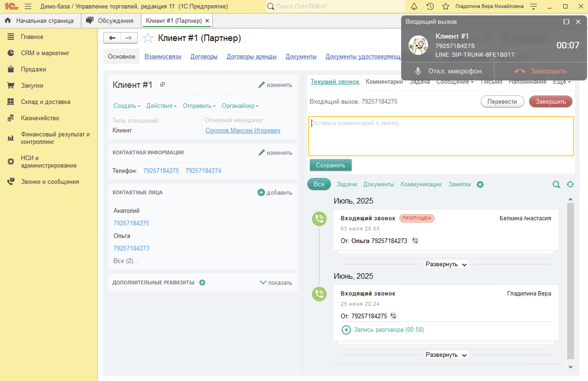Click the favorites star next to Клиент #1 title
Screen dimensions: 588x381
click(148, 38)
